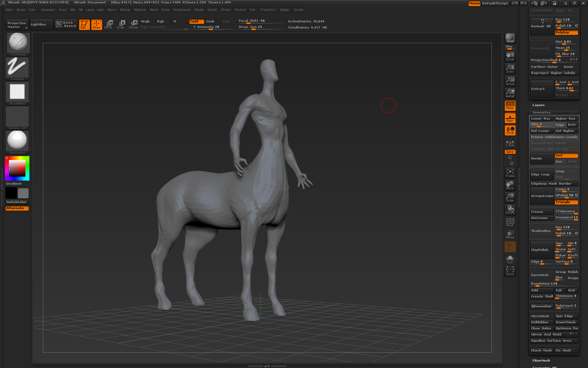Viewport: 588px width, 368px height.
Task: Click the BPR render icon
Action: 510,38
